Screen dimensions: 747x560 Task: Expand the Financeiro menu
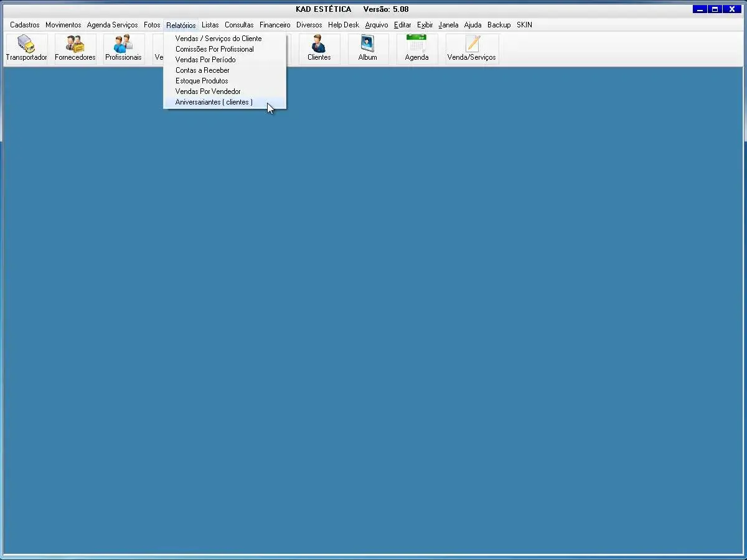275,25
